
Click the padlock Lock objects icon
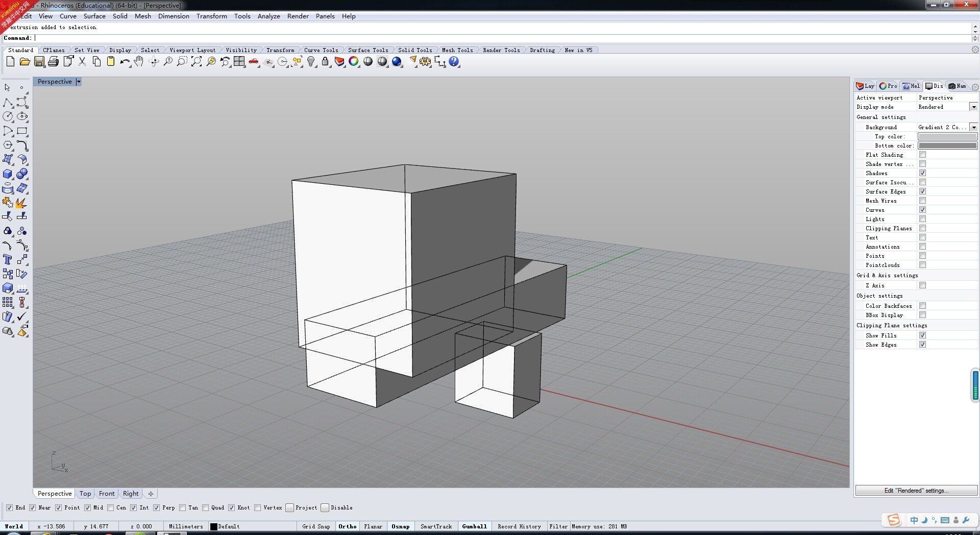325,62
